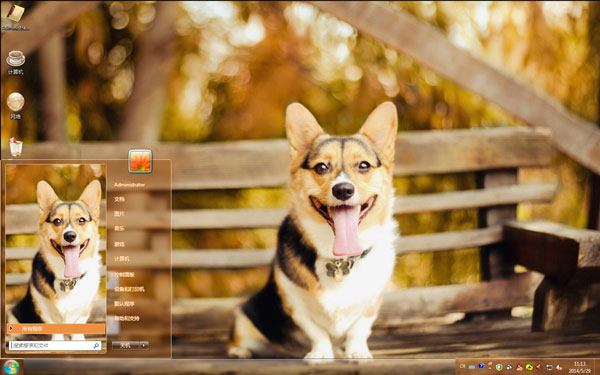Click the CH language indicator in tray
Image resolution: width=600 pixels, height=375 pixels.
coord(462,366)
